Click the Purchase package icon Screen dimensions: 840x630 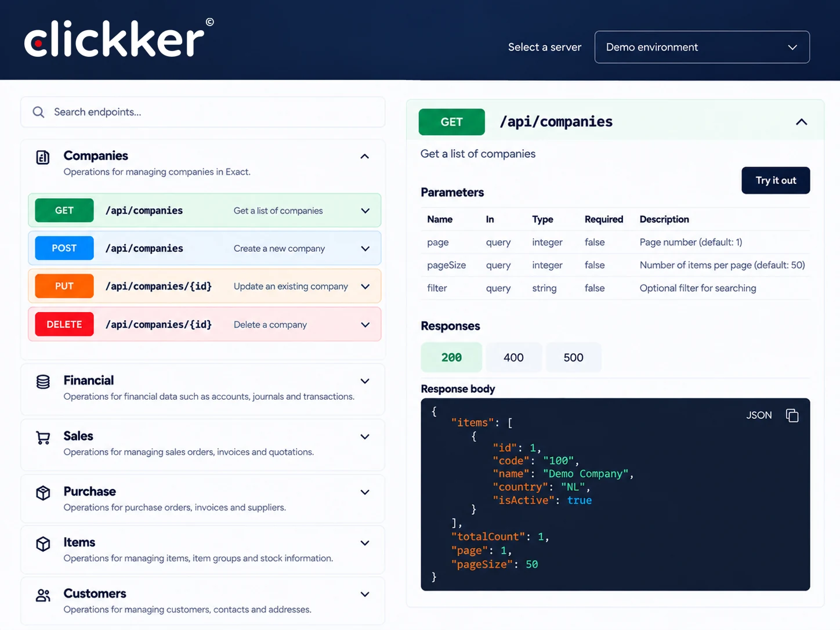43,493
